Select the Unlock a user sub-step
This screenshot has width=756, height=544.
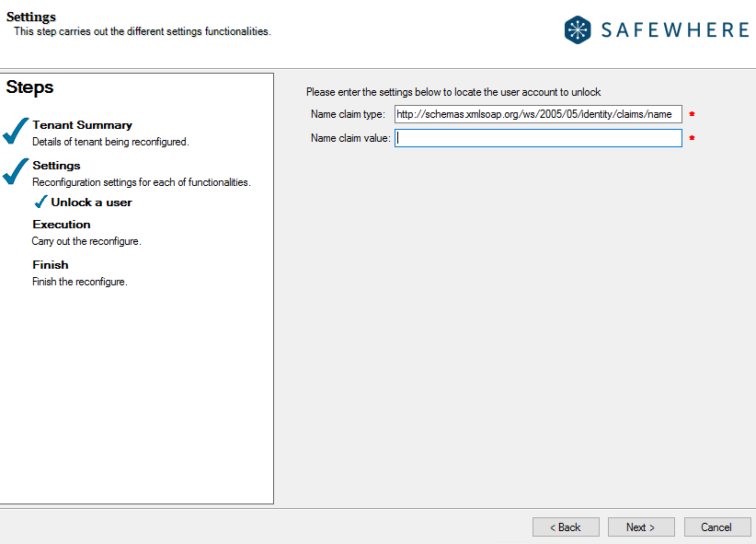92,203
